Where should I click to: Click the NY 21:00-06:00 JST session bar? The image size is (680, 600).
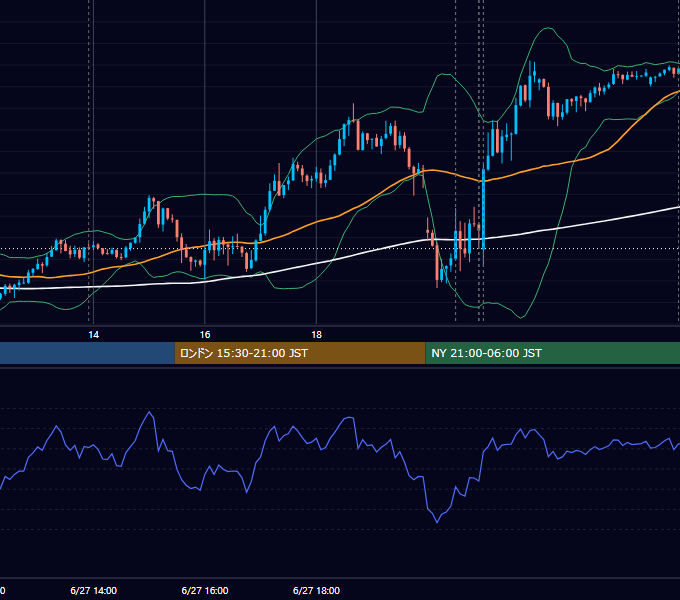click(x=552, y=353)
